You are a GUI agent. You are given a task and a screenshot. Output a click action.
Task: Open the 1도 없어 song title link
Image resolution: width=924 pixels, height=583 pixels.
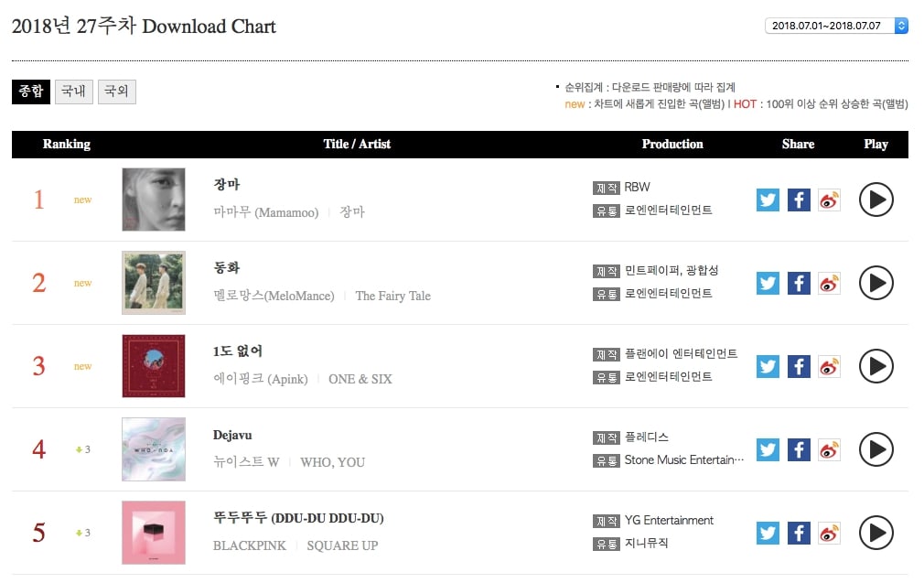click(238, 351)
